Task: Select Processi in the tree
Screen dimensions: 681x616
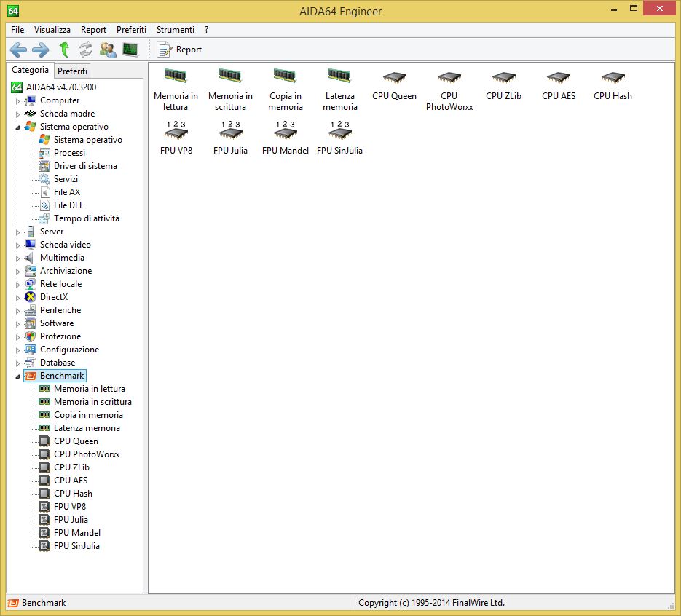Action: click(x=69, y=153)
